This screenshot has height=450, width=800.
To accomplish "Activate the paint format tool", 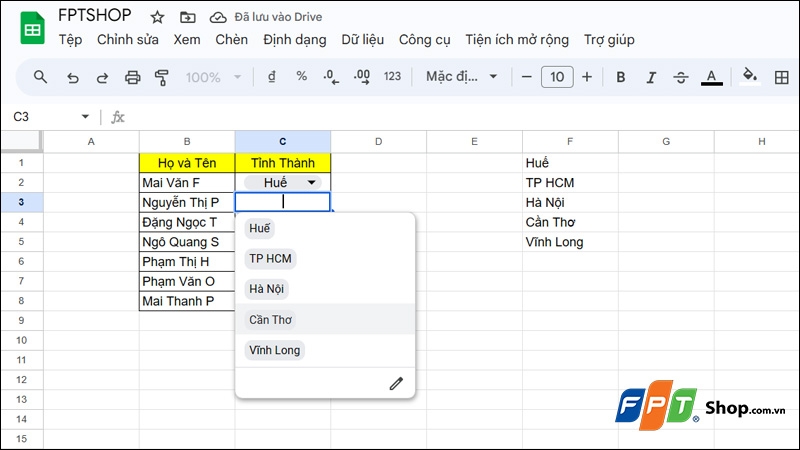I will point(162,78).
